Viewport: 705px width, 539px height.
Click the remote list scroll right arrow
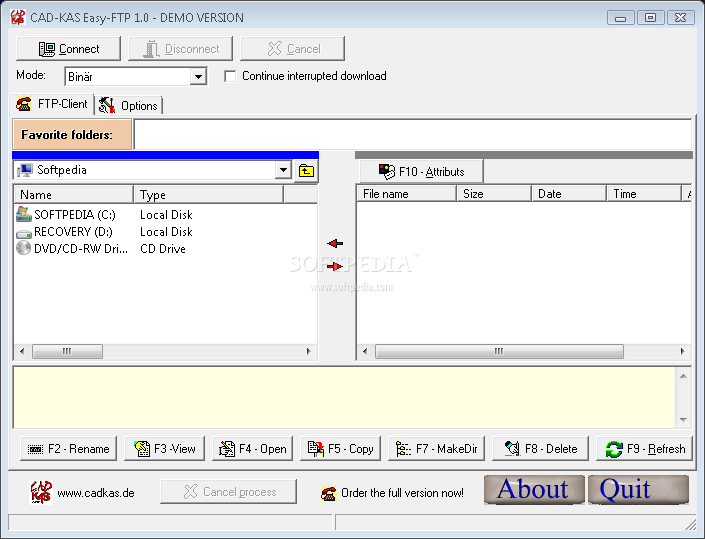[683, 351]
